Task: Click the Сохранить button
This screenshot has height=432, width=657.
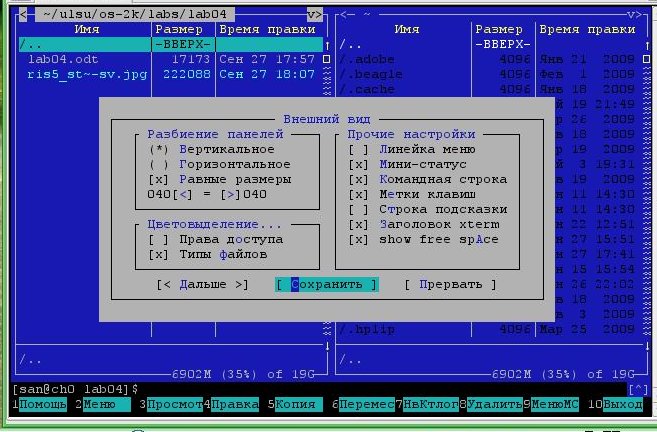Action: point(327,284)
